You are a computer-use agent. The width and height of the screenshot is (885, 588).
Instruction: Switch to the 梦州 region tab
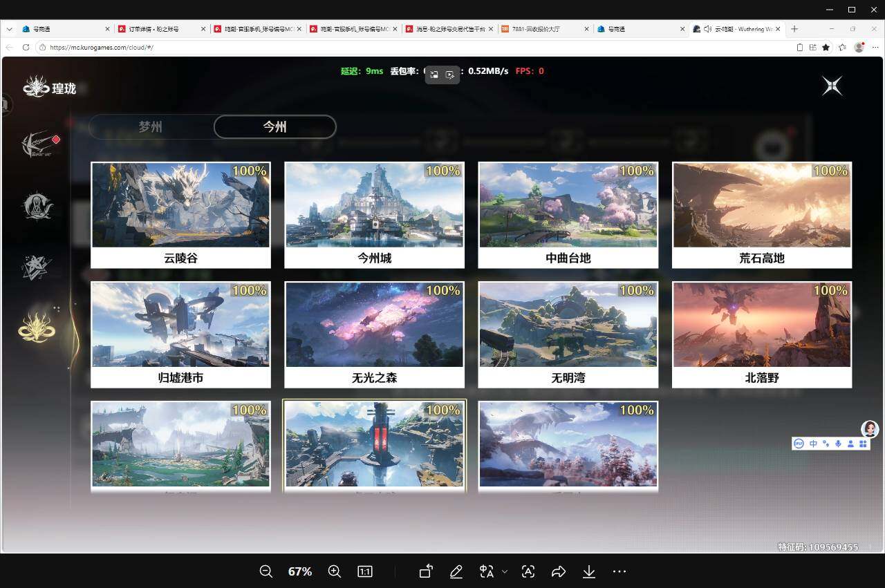(151, 127)
